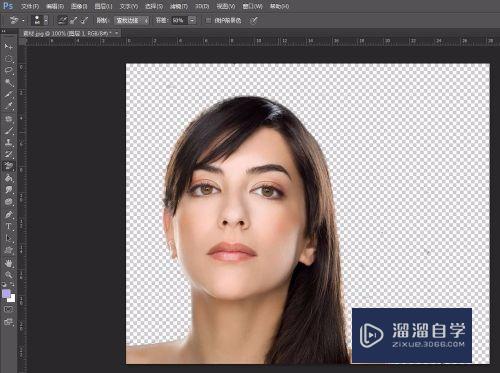The height and width of the screenshot is (373, 500).
Task: Select the Magic Wand tool
Action: pos(9,82)
